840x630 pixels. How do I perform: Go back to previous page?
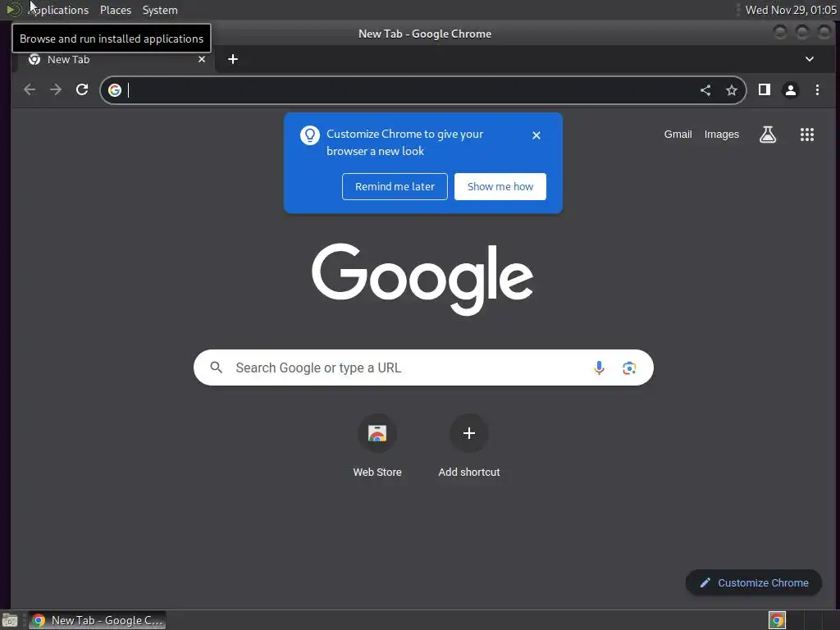[x=30, y=90]
